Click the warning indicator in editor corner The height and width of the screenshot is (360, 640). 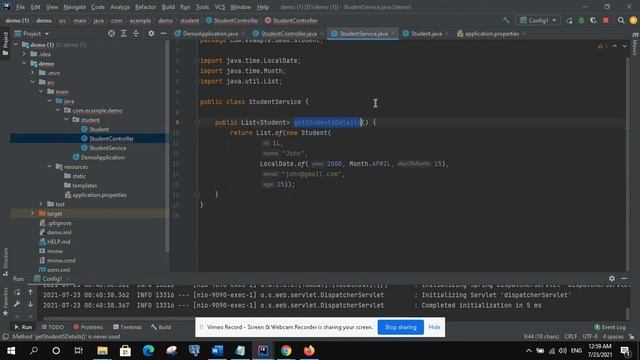click(602, 46)
